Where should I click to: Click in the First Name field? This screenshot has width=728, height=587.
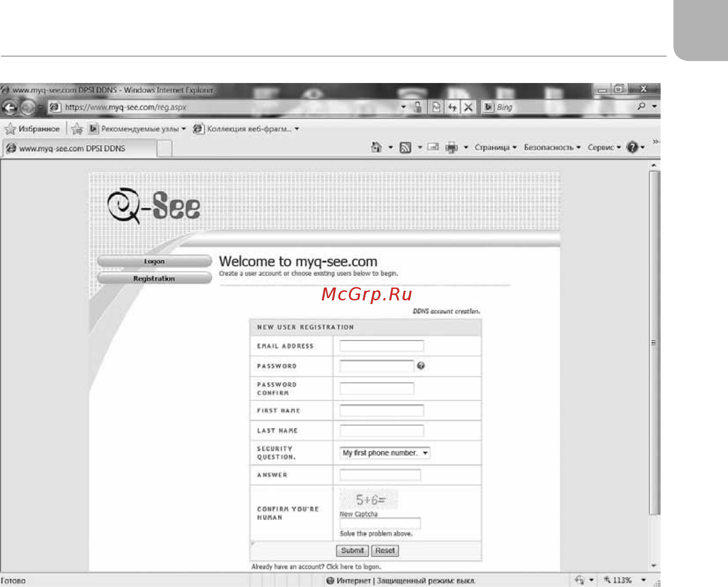381,410
